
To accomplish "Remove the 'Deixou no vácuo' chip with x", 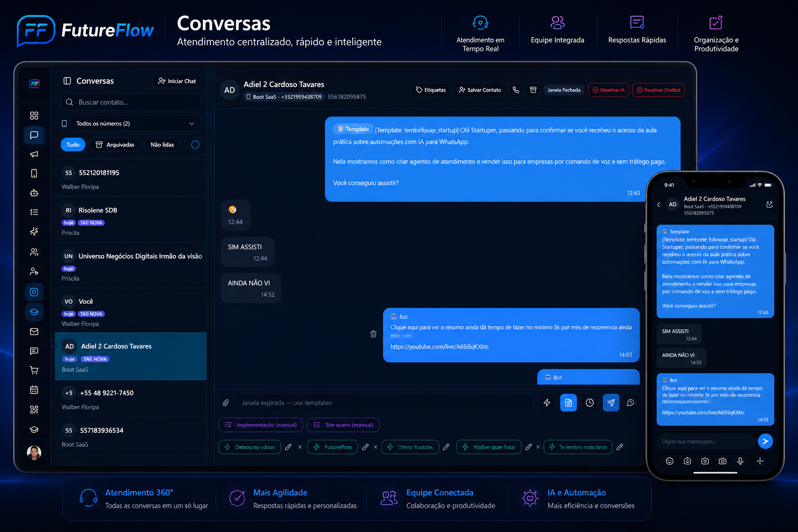I will [x=300, y=447].
